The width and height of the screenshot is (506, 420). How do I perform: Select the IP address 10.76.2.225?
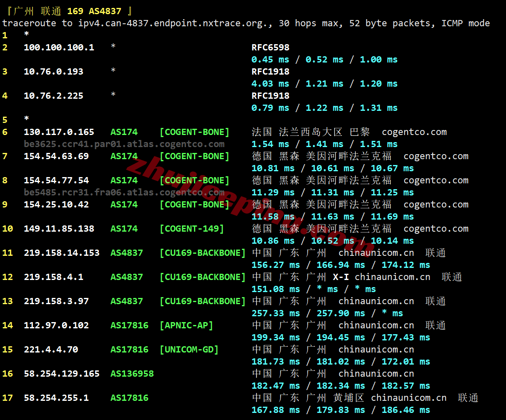point(53,96)
